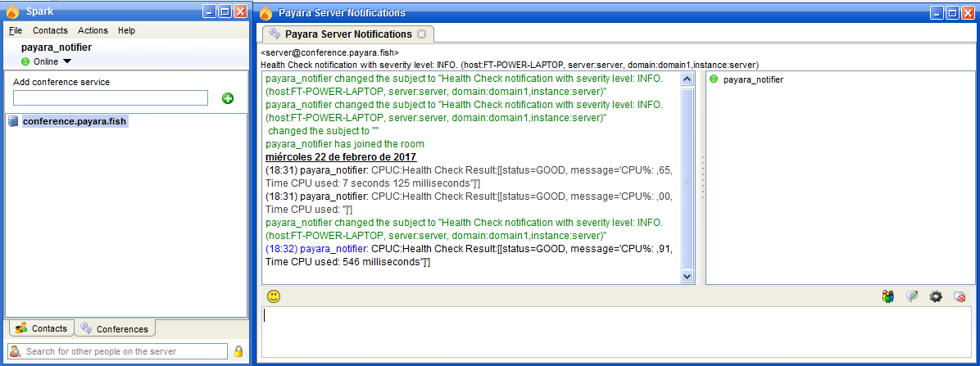Click the people search magnifier icon
This screenshot has height=366, width=980.
pos(15,351)
